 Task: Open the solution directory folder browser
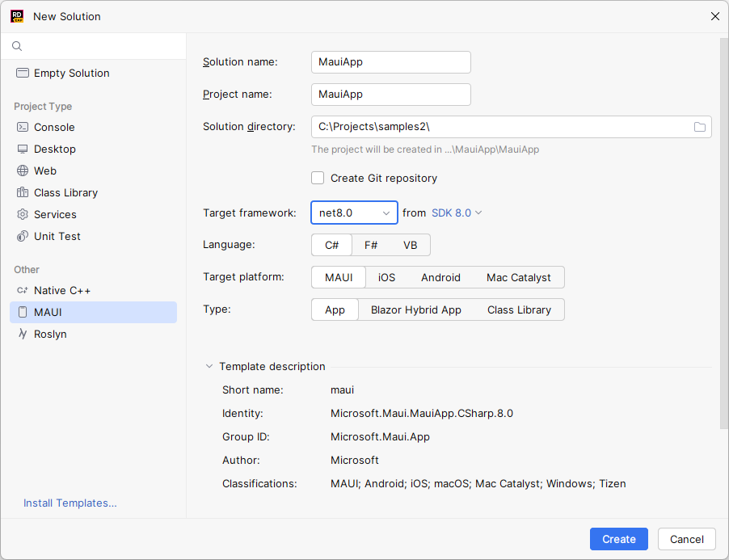coord(699,127)
